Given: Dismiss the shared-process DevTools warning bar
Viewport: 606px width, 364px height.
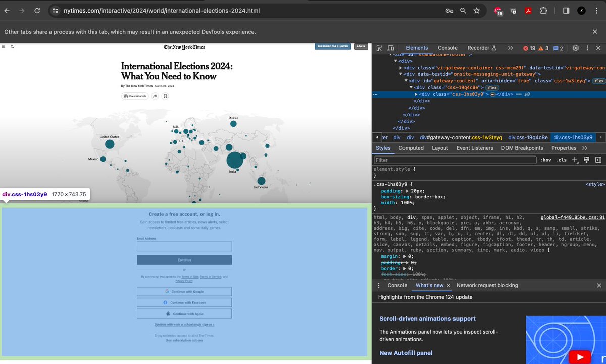Looking at the screenshot, I should pyautogui.click(x=595, y=32).
